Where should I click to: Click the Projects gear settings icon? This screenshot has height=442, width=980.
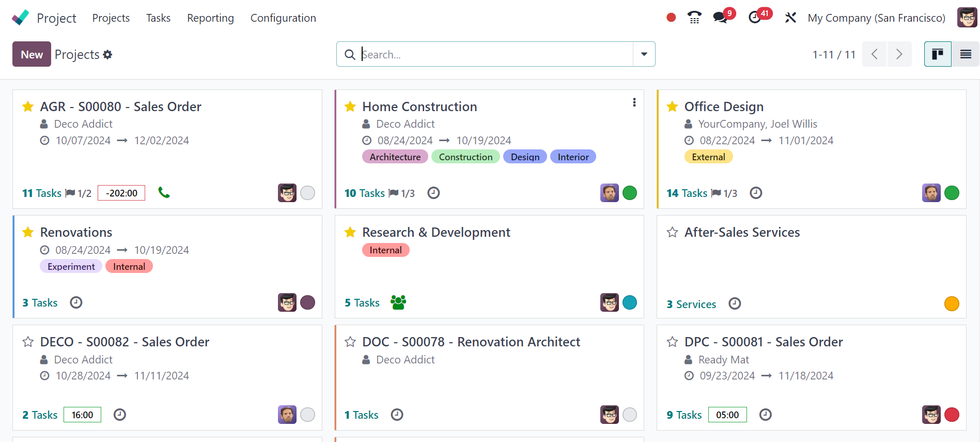coord(107,54)
